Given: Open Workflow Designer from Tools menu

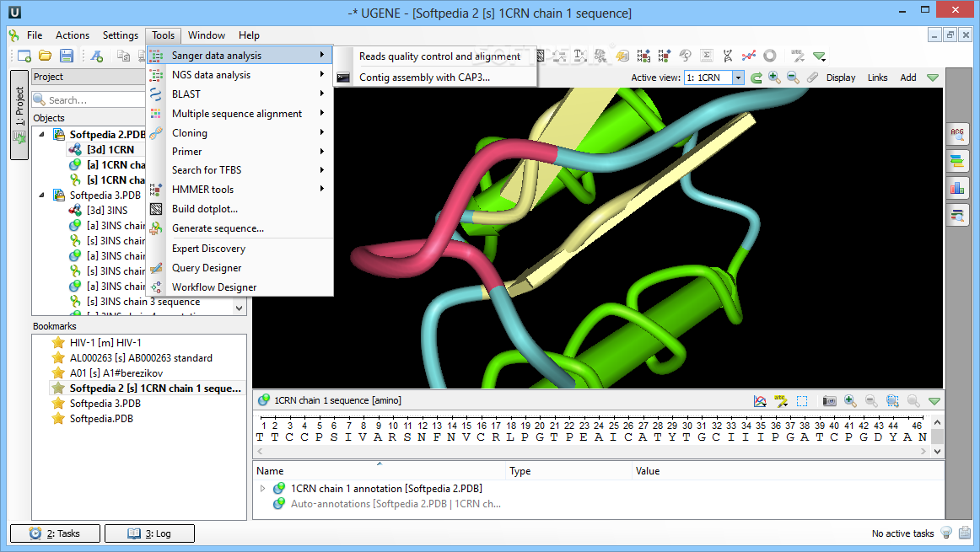Looking at the screenshot, I should 240,287.
